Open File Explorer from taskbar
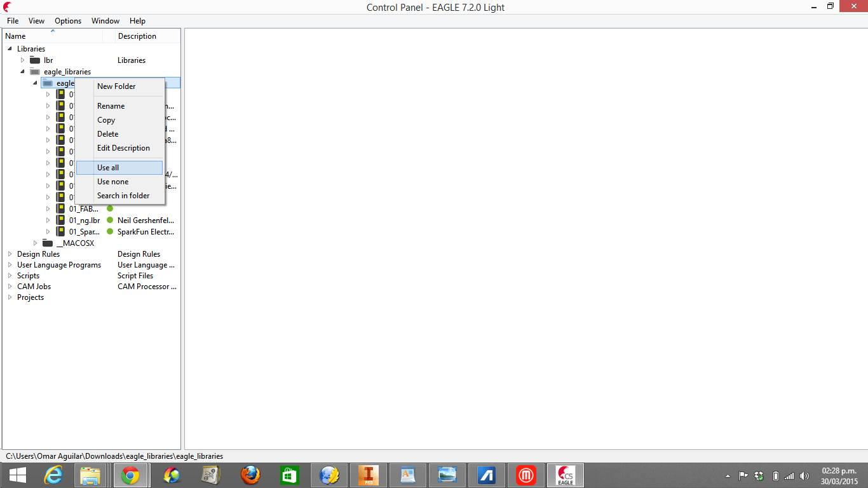The width and height of the screenshot is (868, 488). click(x=91, y=475)
